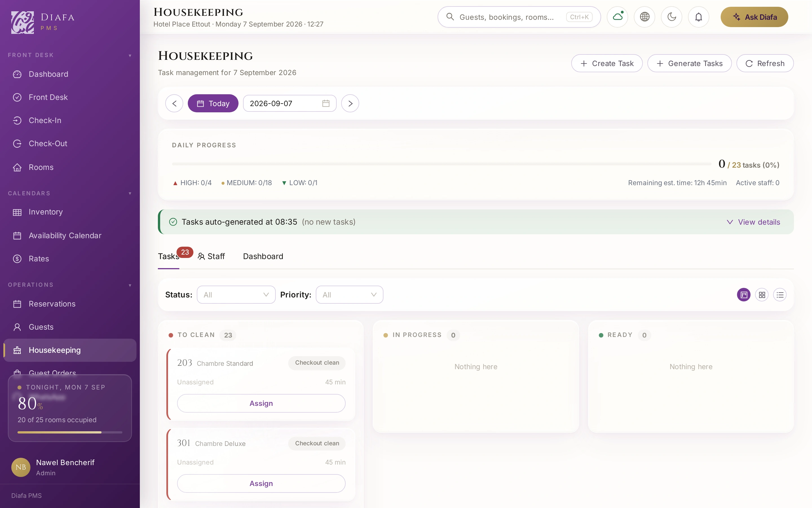Switch to the Staff tab
Image resolution: width=812 pixels, height=508 pixels.
(211, 256)
